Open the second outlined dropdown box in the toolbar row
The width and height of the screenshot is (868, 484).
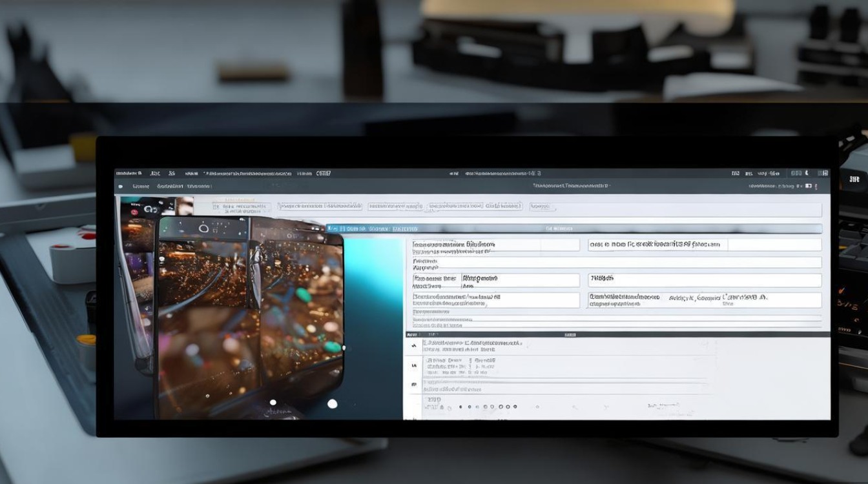tap(319, 207)
